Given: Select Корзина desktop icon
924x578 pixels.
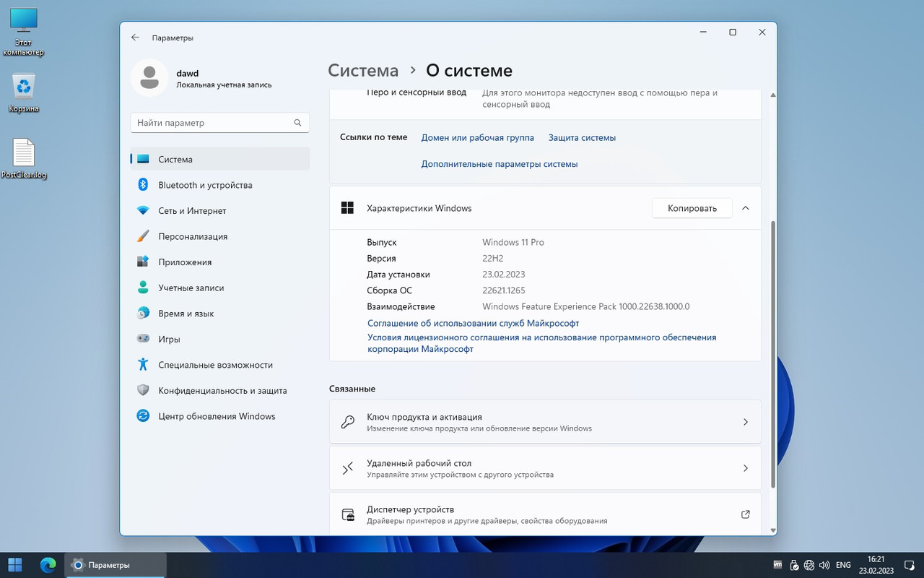Looking at the screenshot, I should click(x=24, y=93).
